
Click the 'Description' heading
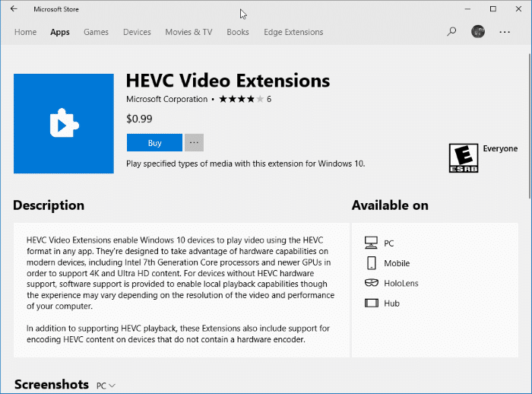[49, 205]
